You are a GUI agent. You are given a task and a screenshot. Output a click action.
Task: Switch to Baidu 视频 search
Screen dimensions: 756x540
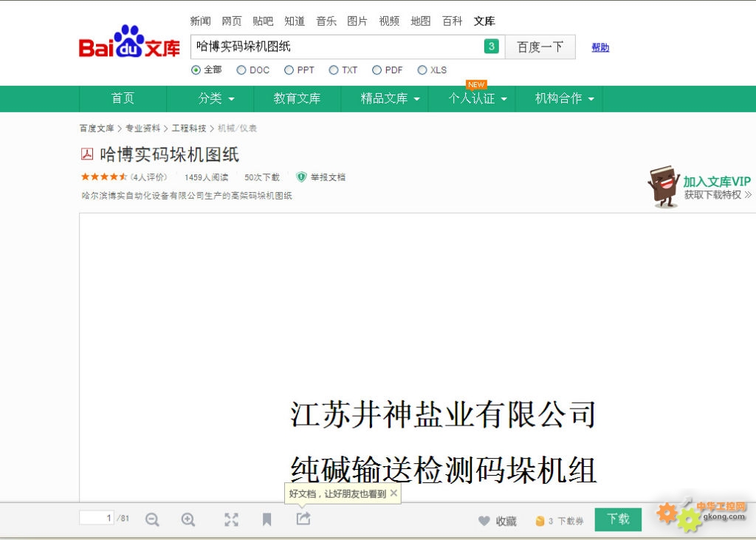click(x=389, y=21)
